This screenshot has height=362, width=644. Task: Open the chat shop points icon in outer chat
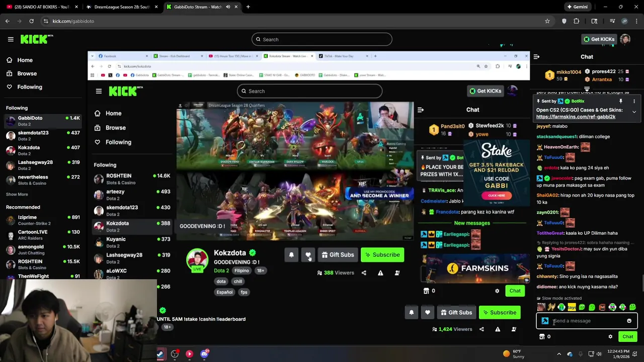(x=542, y=337)
